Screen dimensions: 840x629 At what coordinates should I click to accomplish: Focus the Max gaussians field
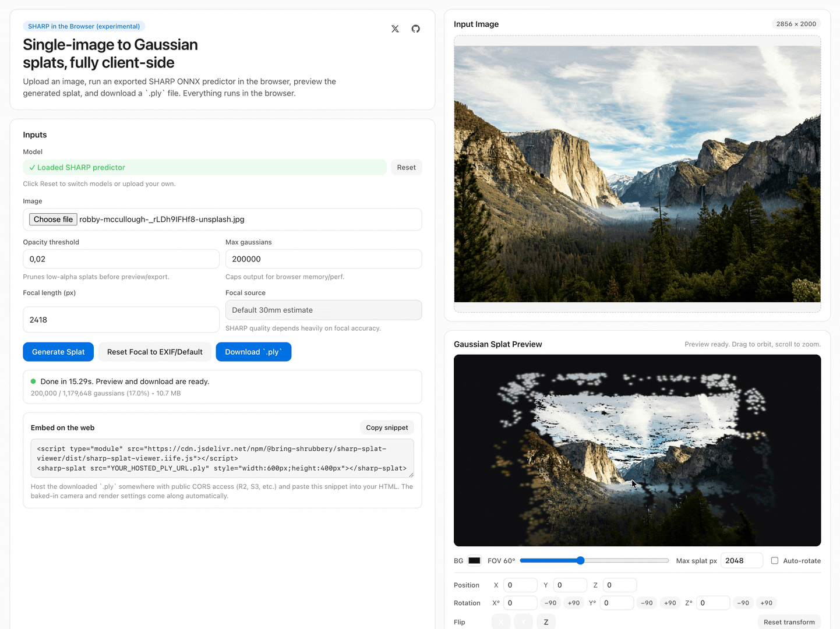click(x=323, y=259)
